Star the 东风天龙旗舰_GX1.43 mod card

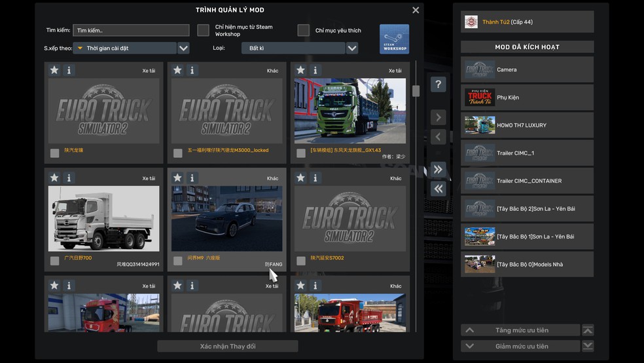click(300, 70)
